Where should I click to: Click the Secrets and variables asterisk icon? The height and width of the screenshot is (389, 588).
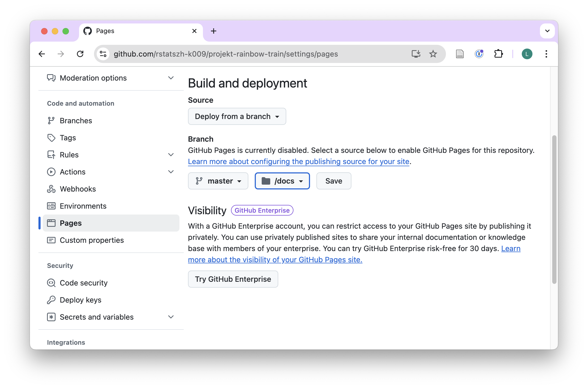(x=51, y=317)
